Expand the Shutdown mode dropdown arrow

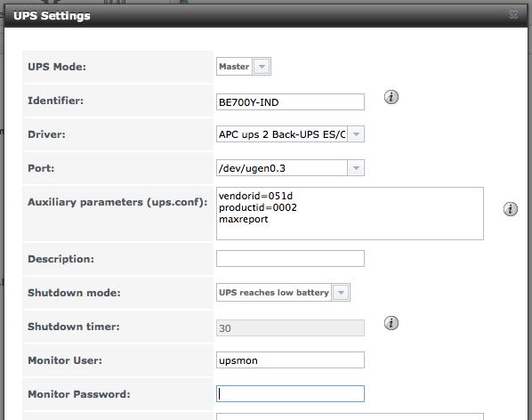pos(341,293)
